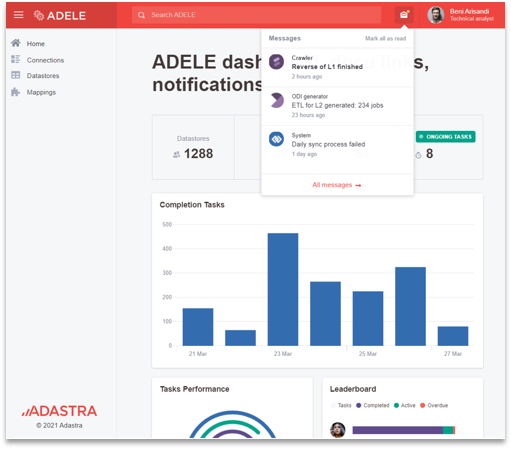511x449 pixels.
Task: Click the Mappings puzzle icon
Action: [16, 92]
